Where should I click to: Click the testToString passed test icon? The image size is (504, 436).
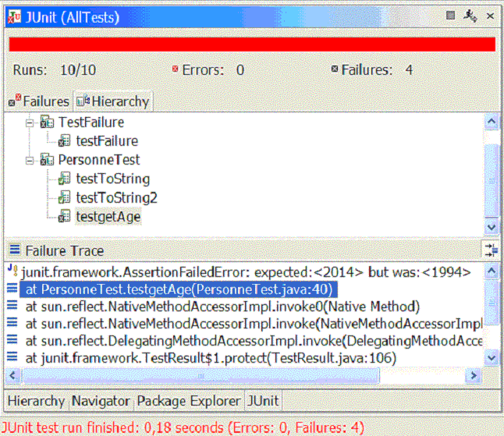click(65, 179)
